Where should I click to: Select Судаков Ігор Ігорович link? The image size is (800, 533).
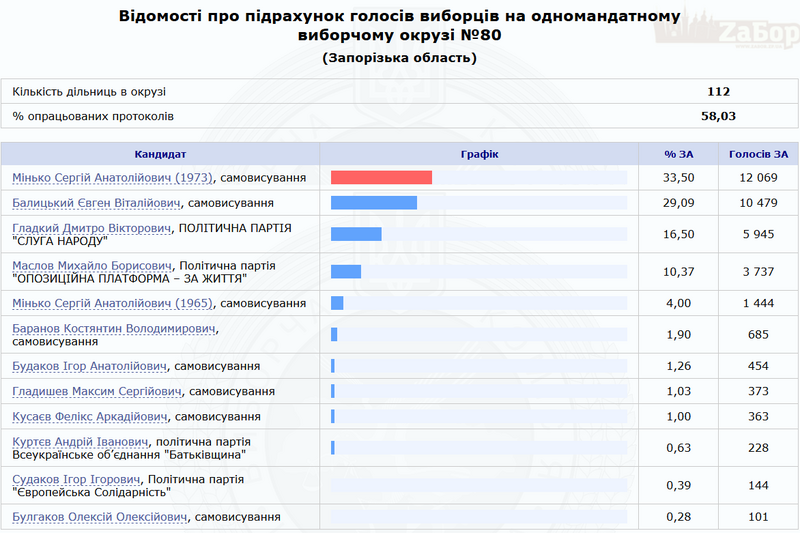76,479
